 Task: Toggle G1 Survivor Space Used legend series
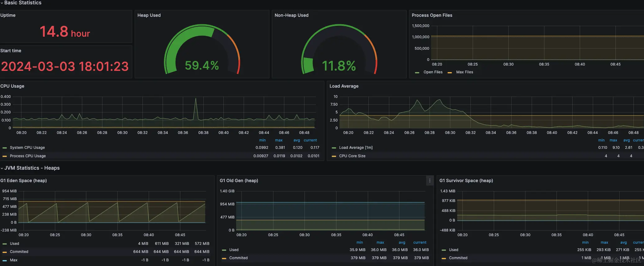(453, 250)
